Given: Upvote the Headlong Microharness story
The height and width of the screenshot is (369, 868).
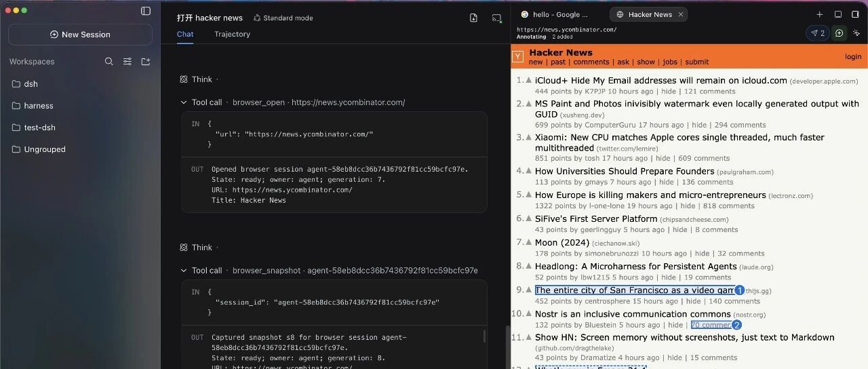Looking at the screenshot, I should coord(530,267).
